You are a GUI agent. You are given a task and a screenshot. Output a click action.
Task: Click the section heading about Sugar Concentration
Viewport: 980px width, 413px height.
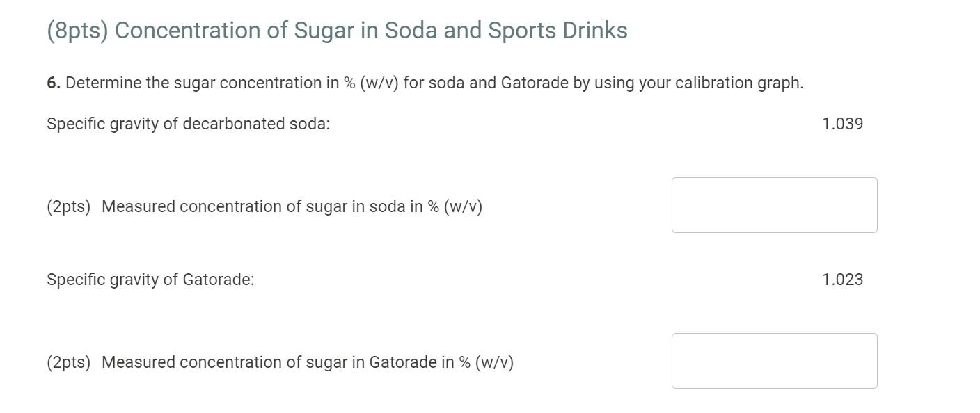pos(336,30)
